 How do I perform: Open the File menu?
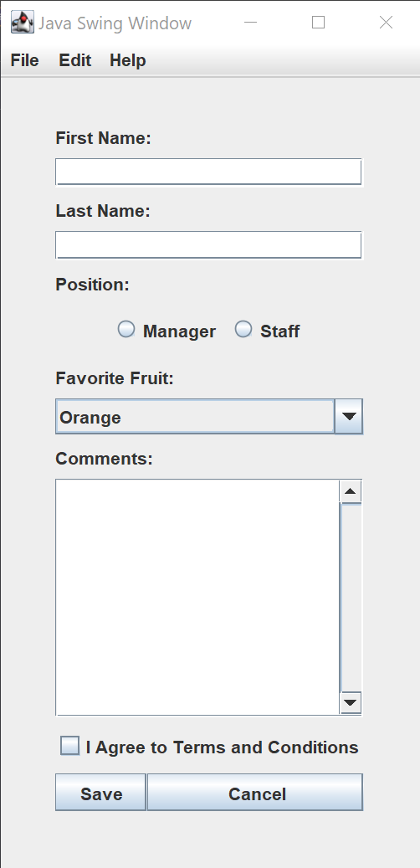[x=25, y=60]
